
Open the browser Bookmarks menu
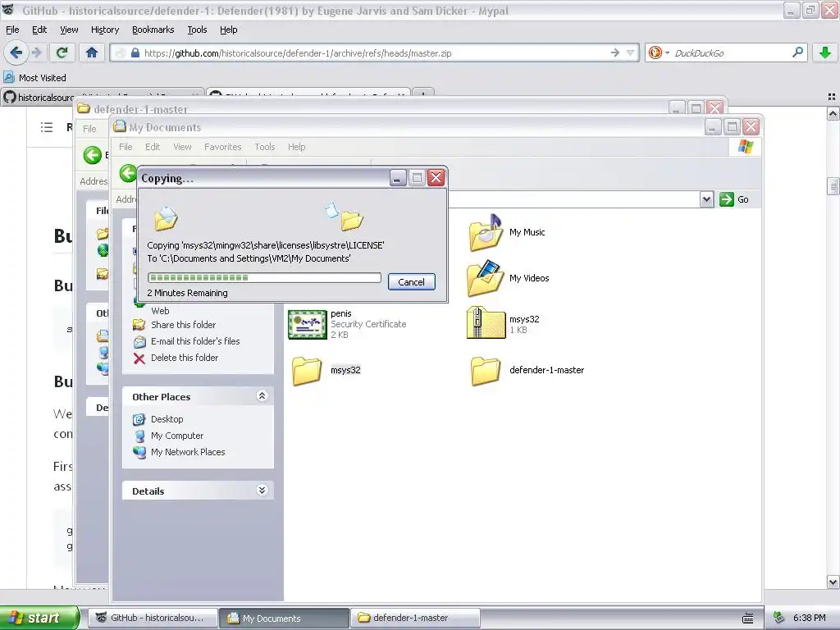tap(153, 30)
